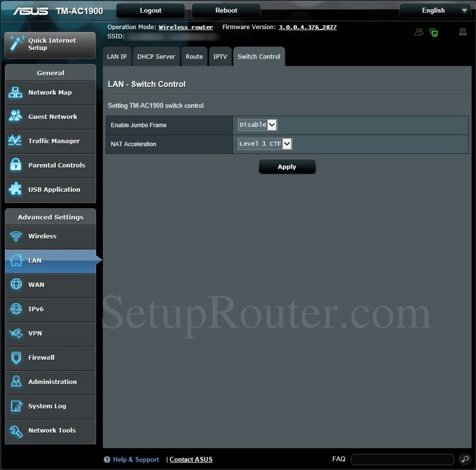The width and height of the screenshot is (476, 470).
Task: Open the WAN menu item
Action: pyautogui.click(x=50, y=285)
